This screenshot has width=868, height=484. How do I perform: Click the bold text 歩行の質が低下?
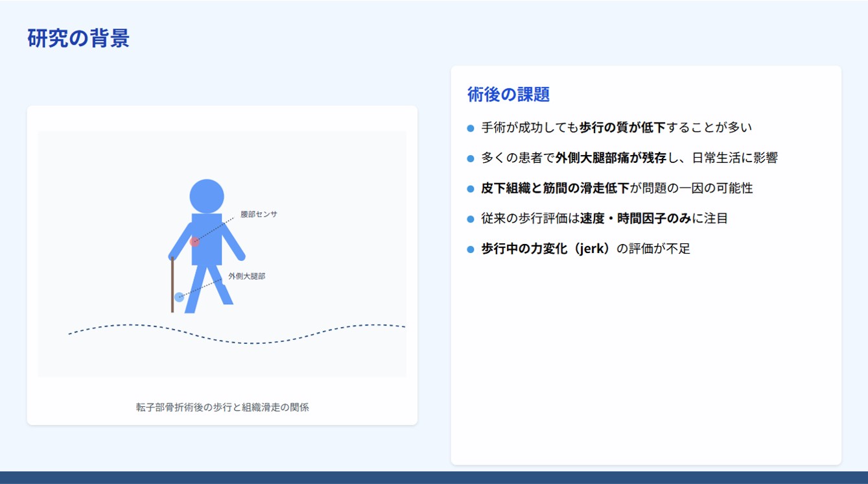click(x=622, y=128)
